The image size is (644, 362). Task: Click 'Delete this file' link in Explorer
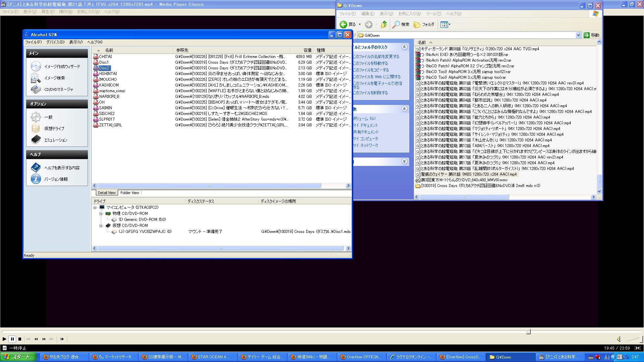click(x=370, y=93)
